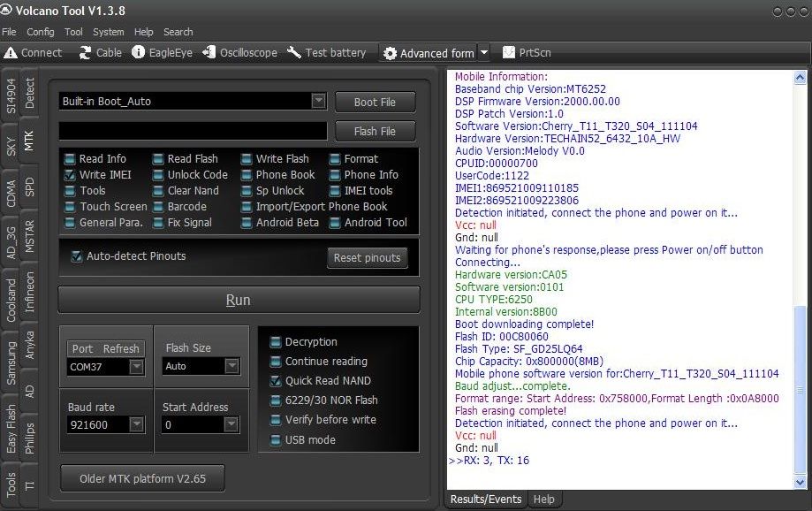The height and width of the screenshot is (511, 812).
Task: Open the Config menu
Action: point(40,32)
